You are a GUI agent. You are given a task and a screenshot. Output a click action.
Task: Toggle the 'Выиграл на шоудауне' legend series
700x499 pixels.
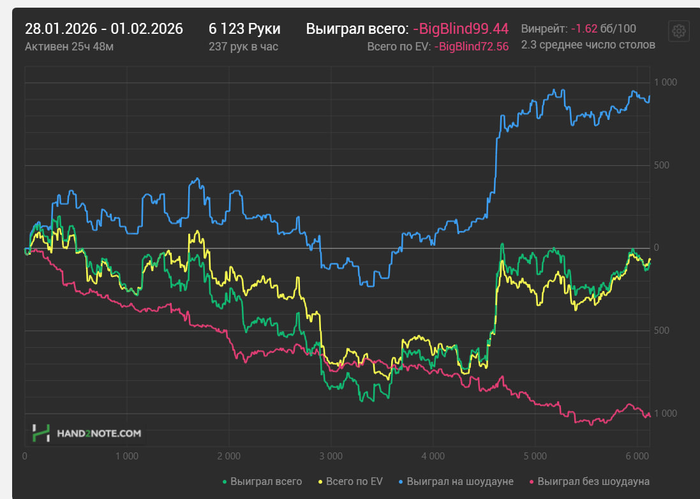click(x=456, y=482)
